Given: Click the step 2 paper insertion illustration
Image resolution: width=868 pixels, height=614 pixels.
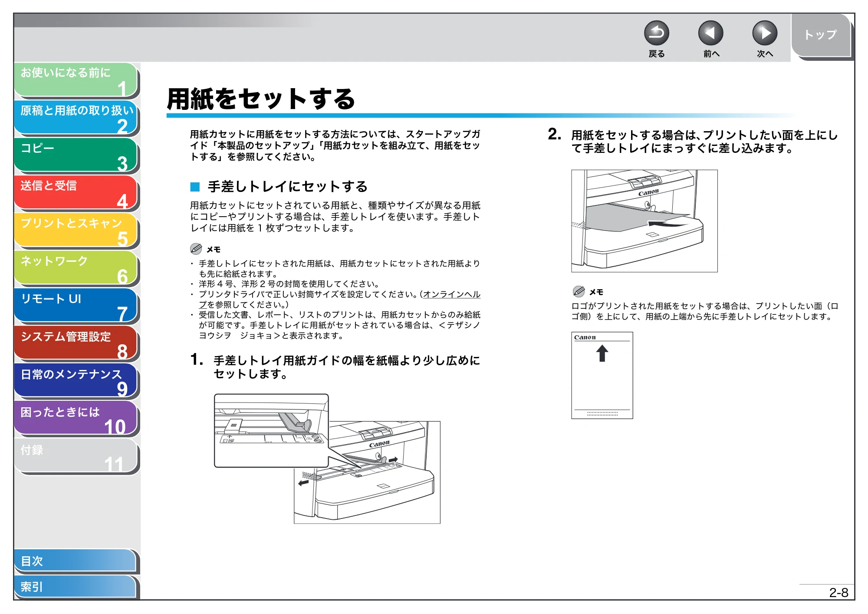Looking at the screenshot, I should coord(644,221).
